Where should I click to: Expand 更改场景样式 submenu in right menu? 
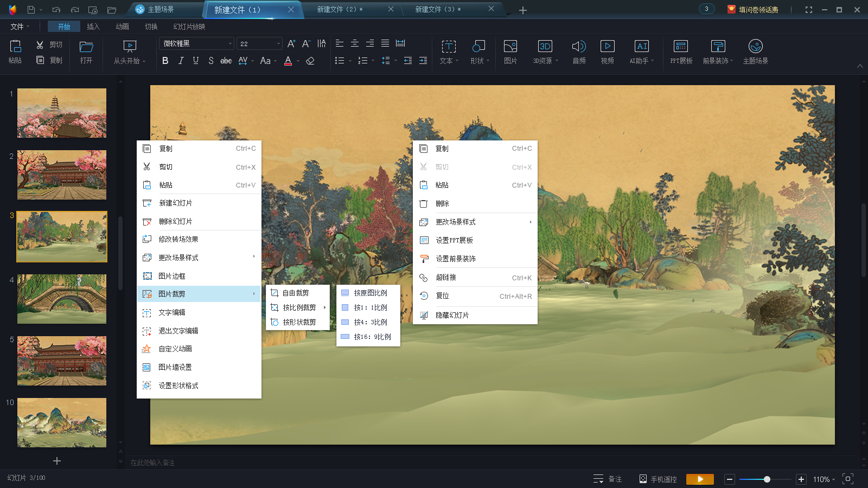tap(475, 222)
